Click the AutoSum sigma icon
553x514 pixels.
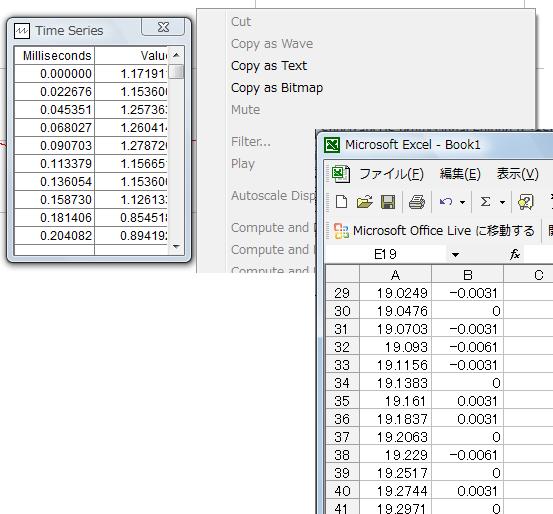coord(486,202)
